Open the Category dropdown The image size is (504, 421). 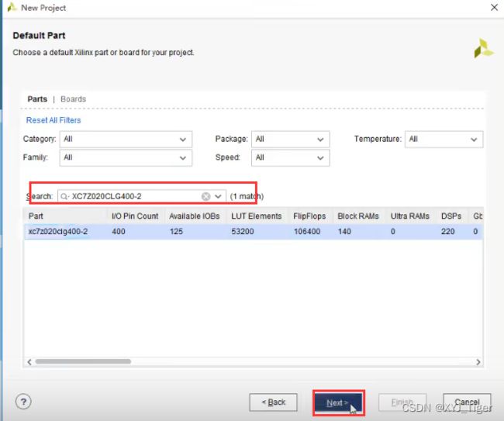126,139
